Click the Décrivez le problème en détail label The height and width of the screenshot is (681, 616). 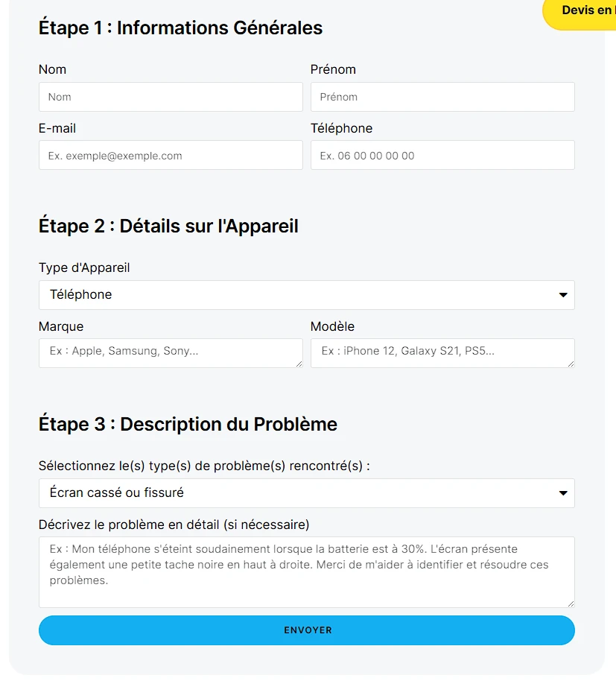tap(174, 525)
